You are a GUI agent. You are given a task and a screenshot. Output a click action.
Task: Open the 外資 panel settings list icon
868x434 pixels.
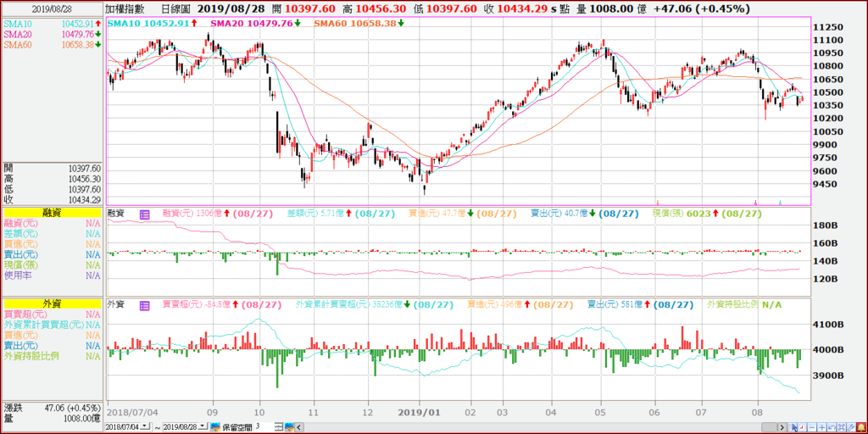[x=144, y=305]
